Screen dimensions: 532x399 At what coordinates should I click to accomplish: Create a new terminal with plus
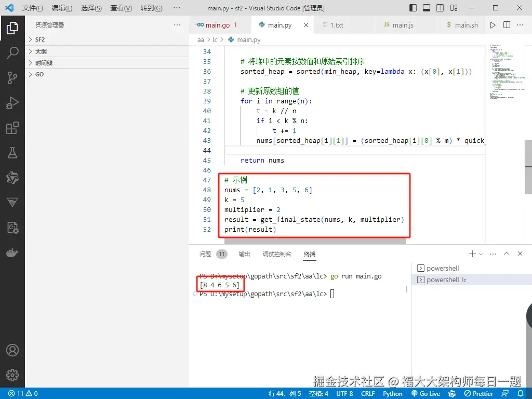pyautogui.click(x=472, y=254)
